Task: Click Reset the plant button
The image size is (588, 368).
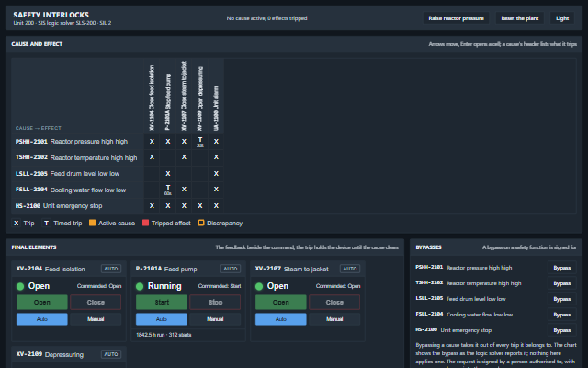Action: (519, 18)
